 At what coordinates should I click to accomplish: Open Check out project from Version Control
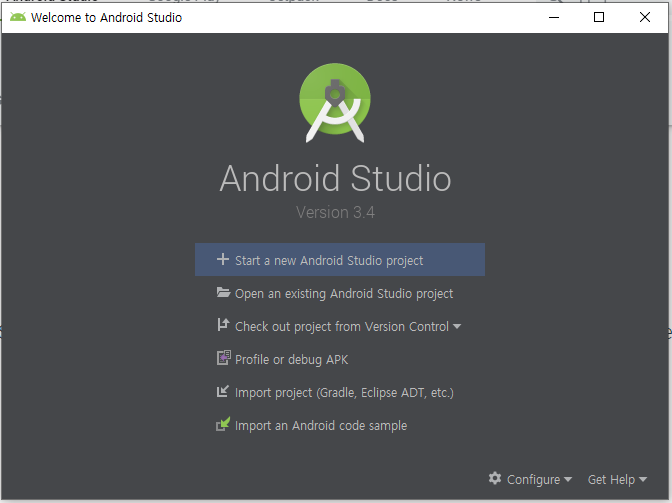pyautogui.click(x=339, y=326)
